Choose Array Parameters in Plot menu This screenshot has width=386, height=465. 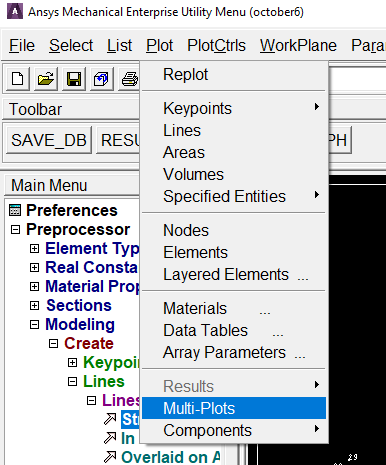(233, 352)
